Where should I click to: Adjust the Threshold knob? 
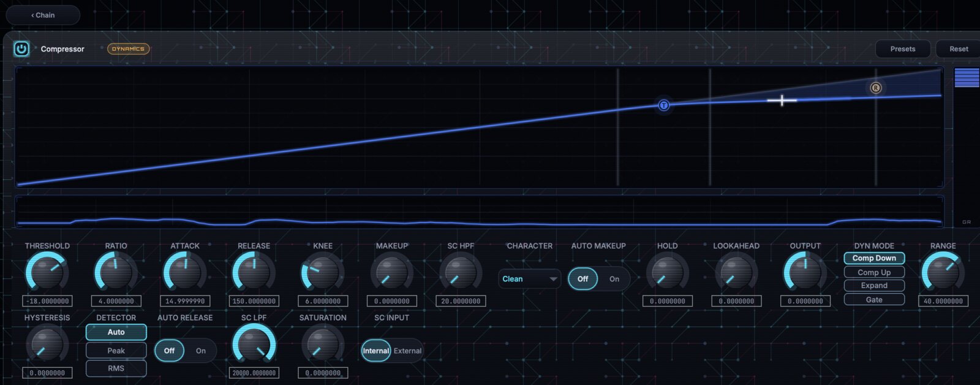47,272
